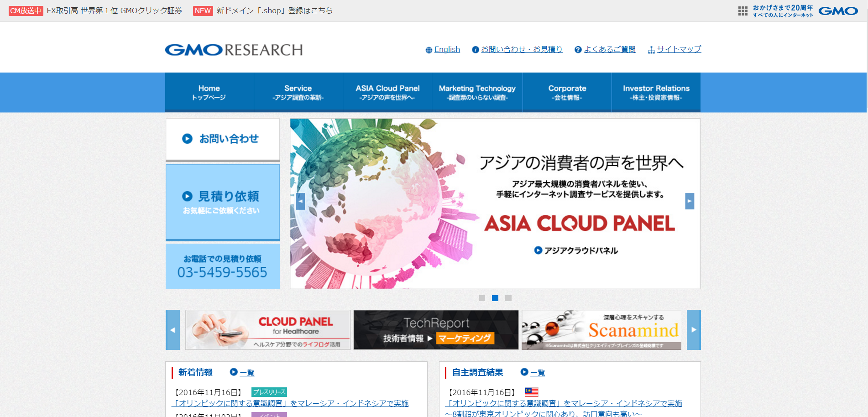Open Cloud Panel for Healthcare banner
Viewport: 868px width, 417px height.
268,330
